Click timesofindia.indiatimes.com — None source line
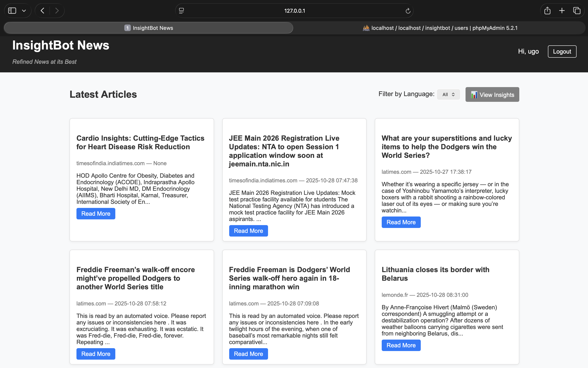588x368 pixels. [x=121, y=163]
